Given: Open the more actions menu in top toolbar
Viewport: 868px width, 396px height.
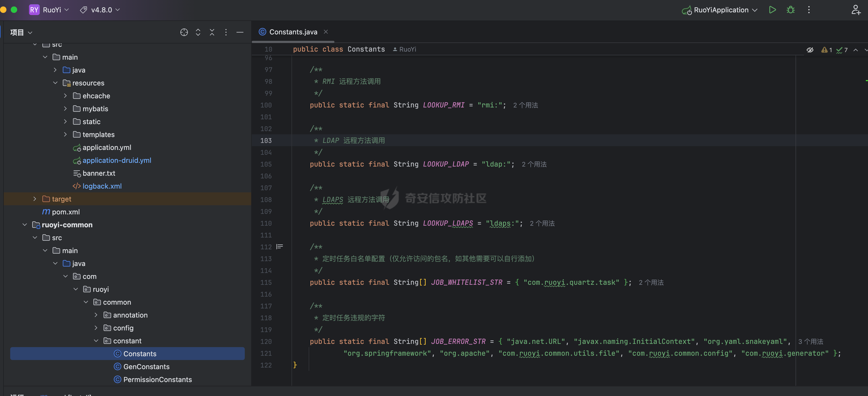Looking at the screenshot, I should (x=809, y=10).
